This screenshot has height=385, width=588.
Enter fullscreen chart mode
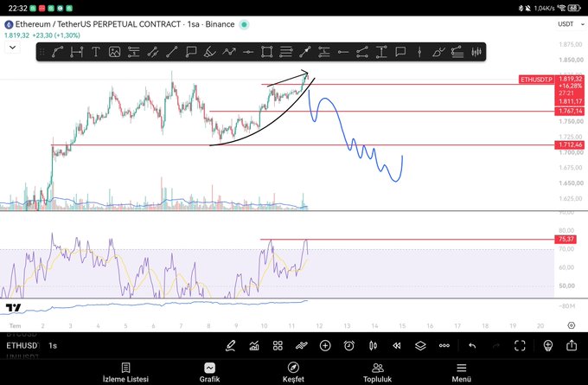pyautogui.click(x=520, y=345)
